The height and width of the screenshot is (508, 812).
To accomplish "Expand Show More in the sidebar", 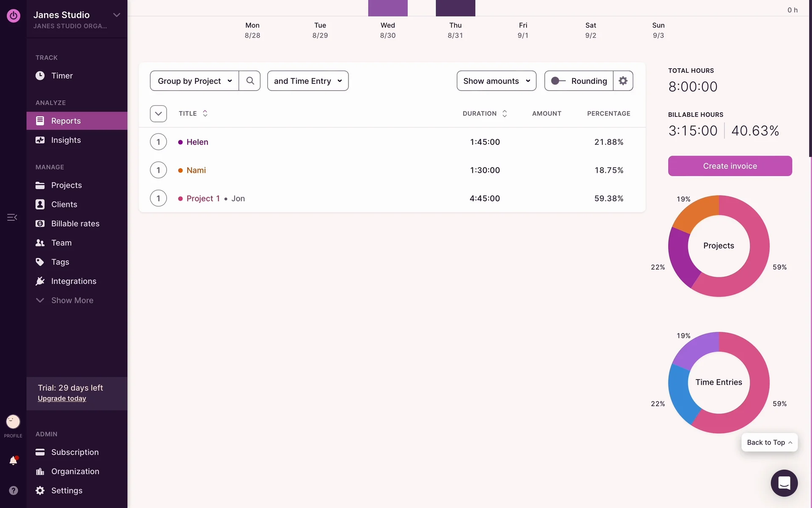I will point(72,300).
